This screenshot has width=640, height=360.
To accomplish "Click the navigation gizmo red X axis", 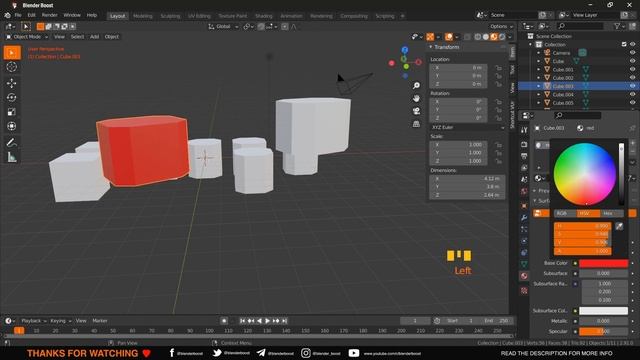I will 418,62.
